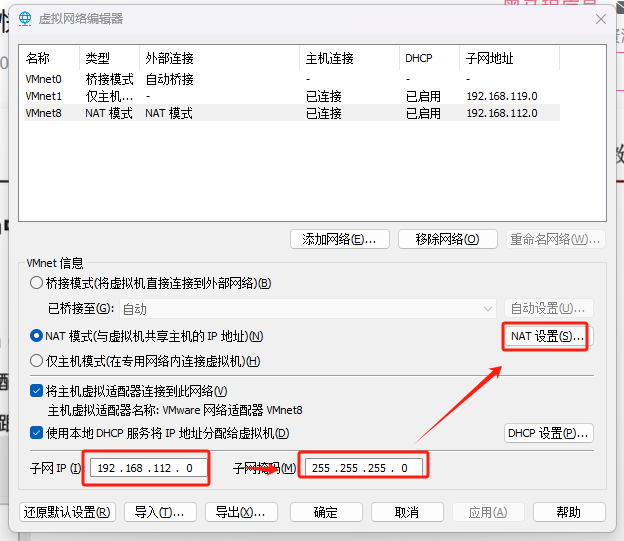Image resolution: width=624 pixels, height=541 pixels.
Task: Click 添加网络(E) button
Action: 340,239
